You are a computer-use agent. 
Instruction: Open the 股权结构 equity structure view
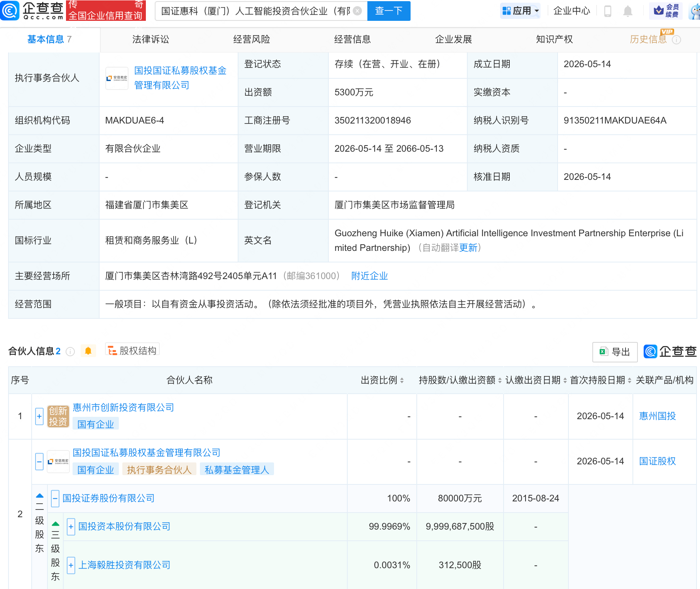click(132, 350)
